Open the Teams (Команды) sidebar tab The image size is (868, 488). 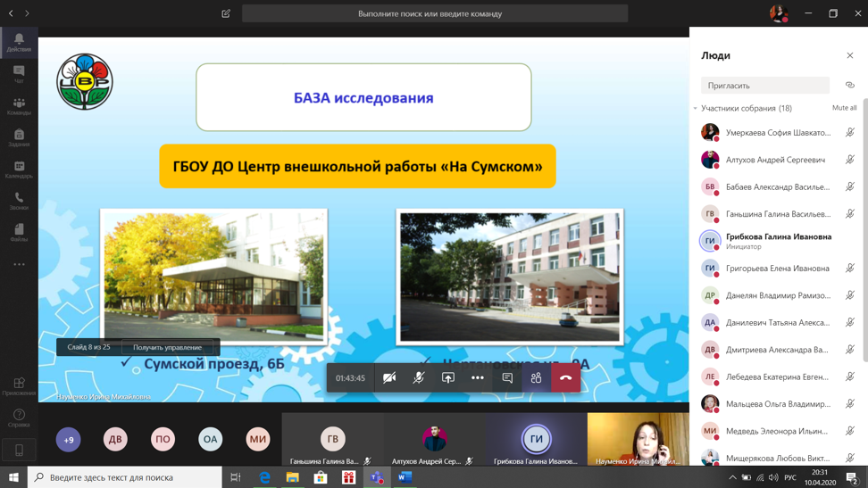(x=19, y=106)
